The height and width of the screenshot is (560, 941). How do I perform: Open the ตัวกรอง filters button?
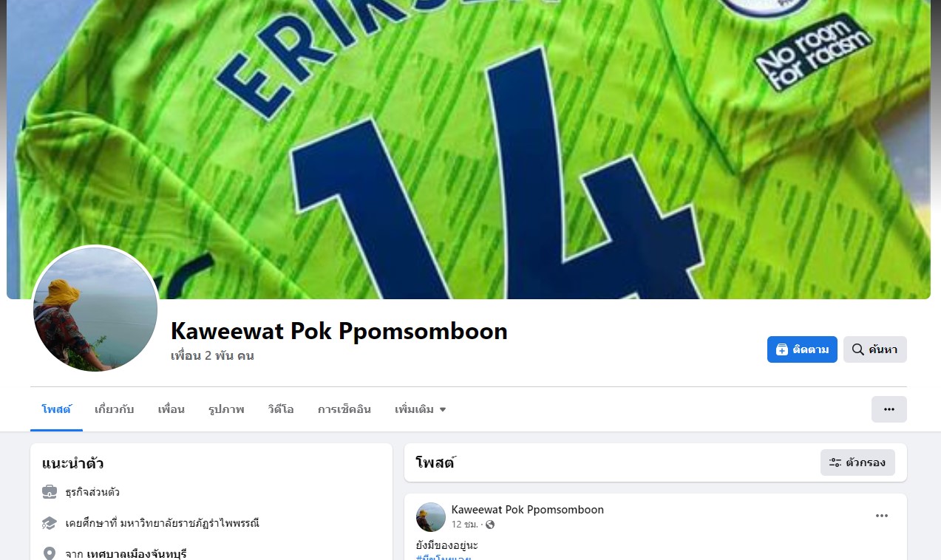[x=857, y=462]
